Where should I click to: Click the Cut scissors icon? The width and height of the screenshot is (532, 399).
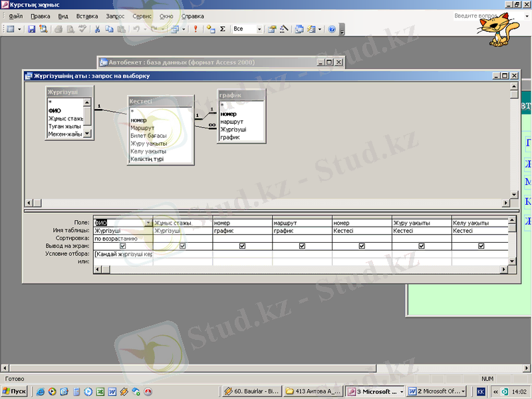(x=97, y=29)
